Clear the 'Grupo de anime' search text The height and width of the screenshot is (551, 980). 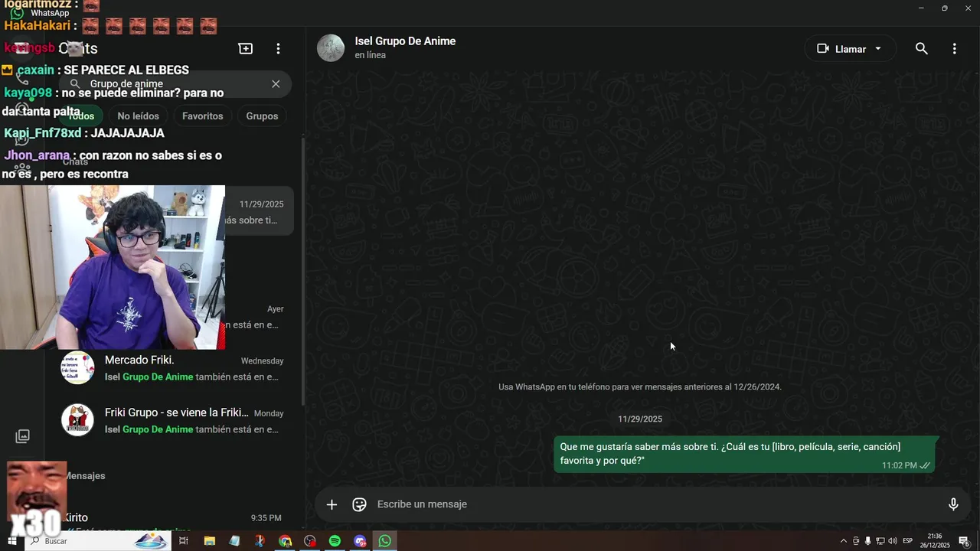276,84
